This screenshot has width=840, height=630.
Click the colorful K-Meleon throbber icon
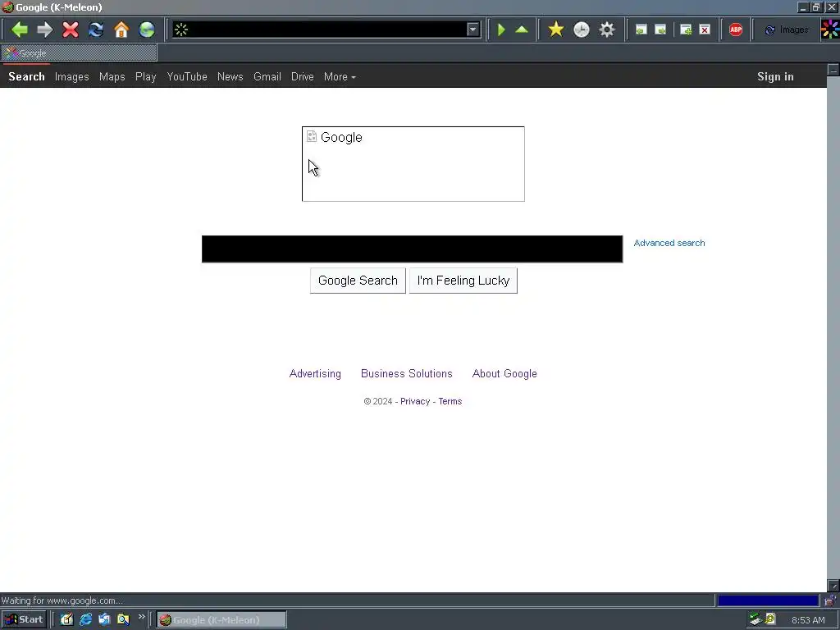point(830,30)
